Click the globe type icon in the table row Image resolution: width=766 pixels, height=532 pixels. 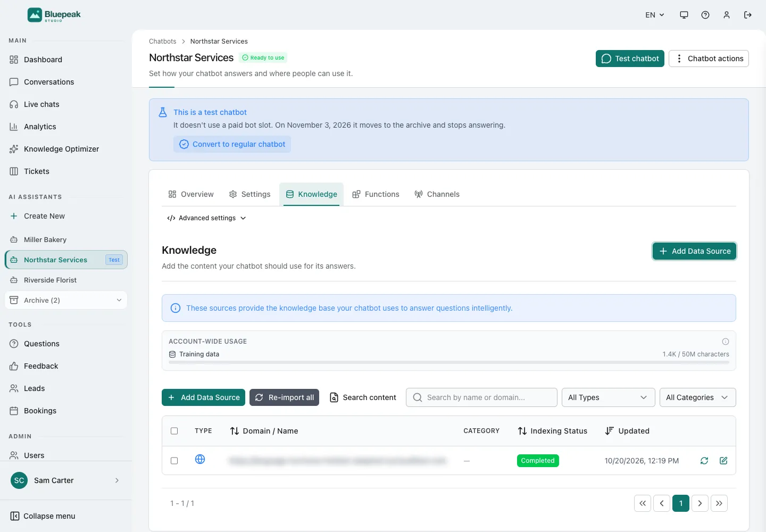pyautogui.click(x=200, y=459)
